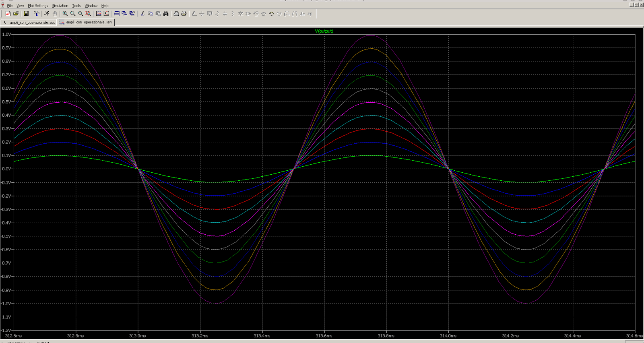The height and width of the screenshot is (343, 644).
Task: Click the Zoom In magnifier icon
Action: pos(65,14)
